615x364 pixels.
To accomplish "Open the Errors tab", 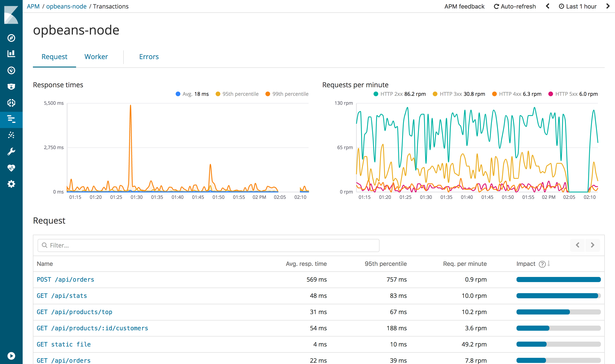I will (149, 57).
